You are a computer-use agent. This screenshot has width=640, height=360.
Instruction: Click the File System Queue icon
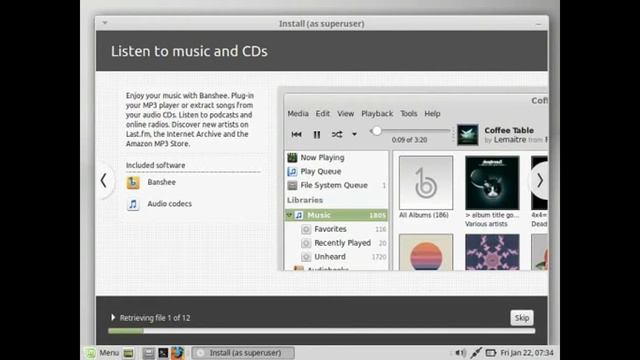[292, 185]
